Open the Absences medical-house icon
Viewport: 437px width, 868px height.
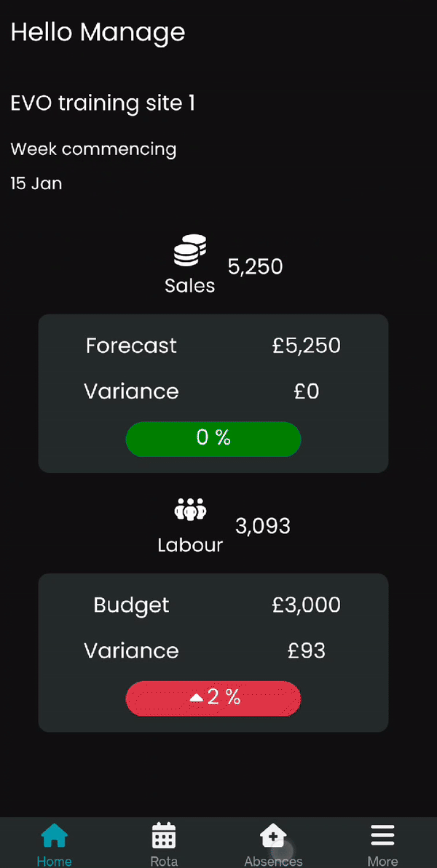pyautogui.click(x=273, y=835)
